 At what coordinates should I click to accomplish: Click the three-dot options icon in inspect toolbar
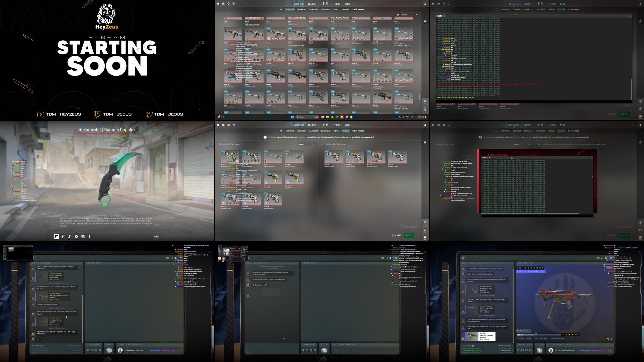(x=89, y=236)
